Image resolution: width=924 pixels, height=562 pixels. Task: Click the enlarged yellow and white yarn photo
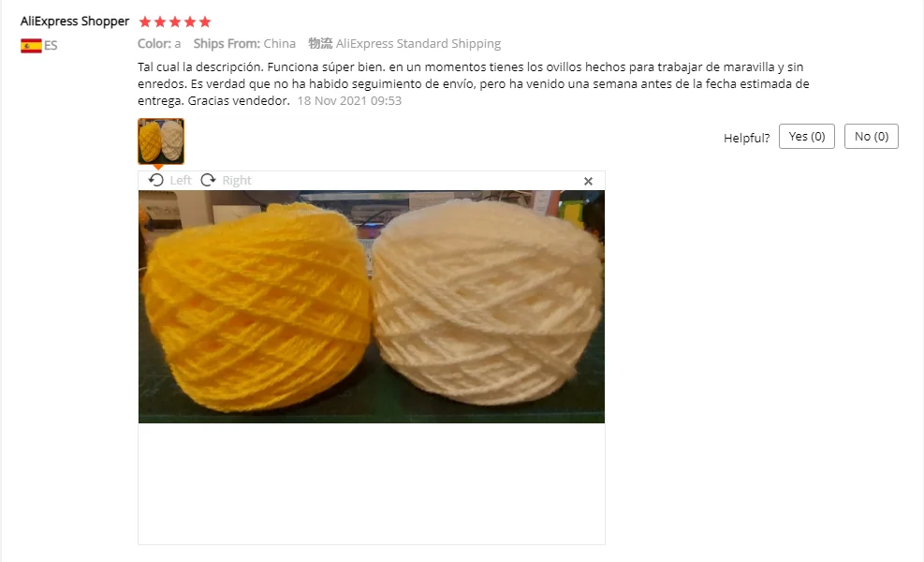(x=372, y=306)
